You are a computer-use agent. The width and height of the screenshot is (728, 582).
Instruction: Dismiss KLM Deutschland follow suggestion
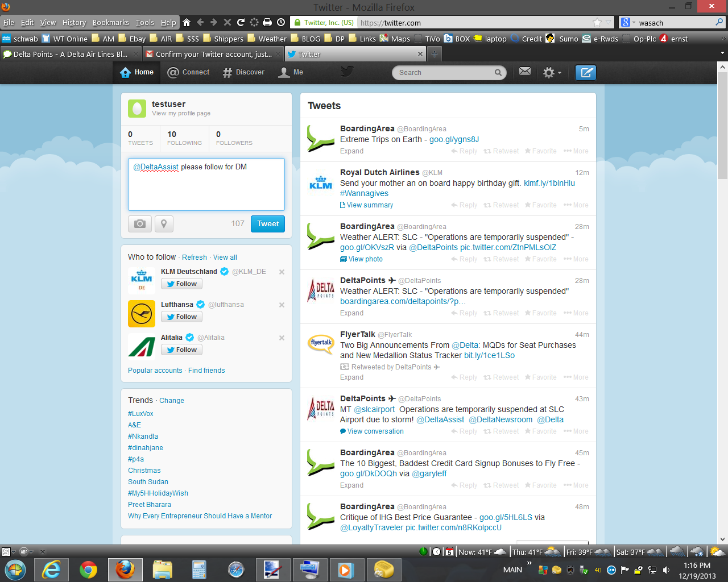(282, 272)
